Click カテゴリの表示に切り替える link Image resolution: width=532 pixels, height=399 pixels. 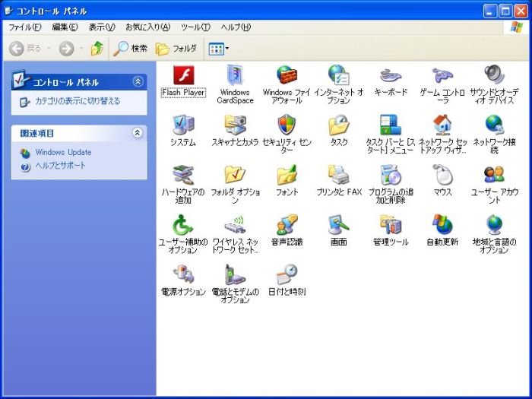pyautogui.click(x=77, y=101)
